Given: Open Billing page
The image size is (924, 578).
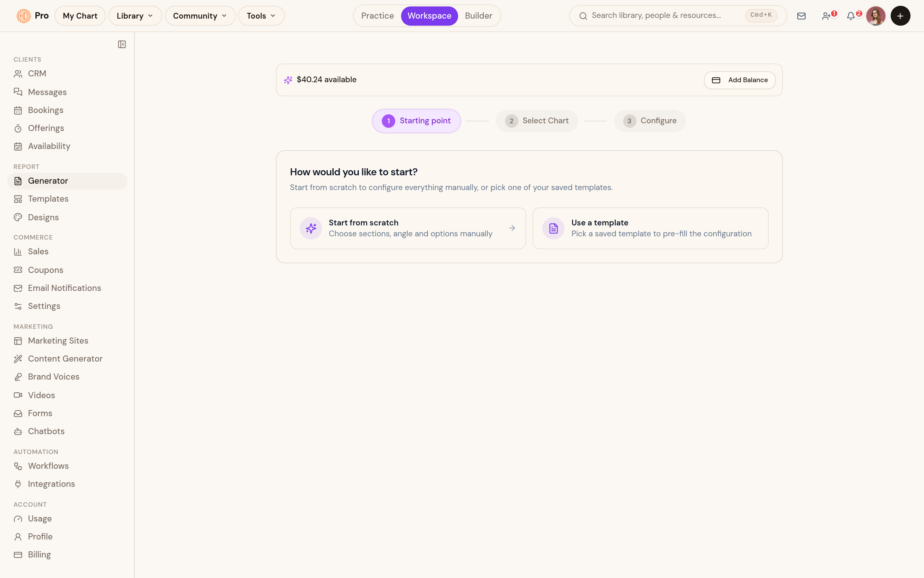Looking at the screenshot, I should (x=67, y=555).
